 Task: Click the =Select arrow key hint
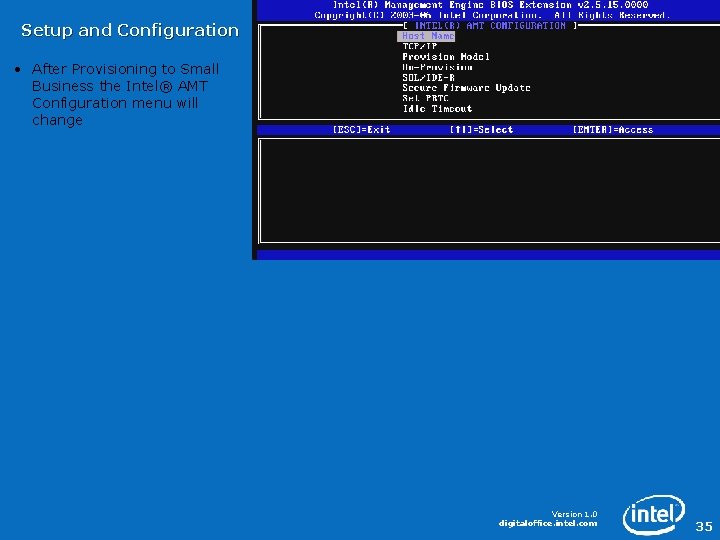tap(481, 130)
